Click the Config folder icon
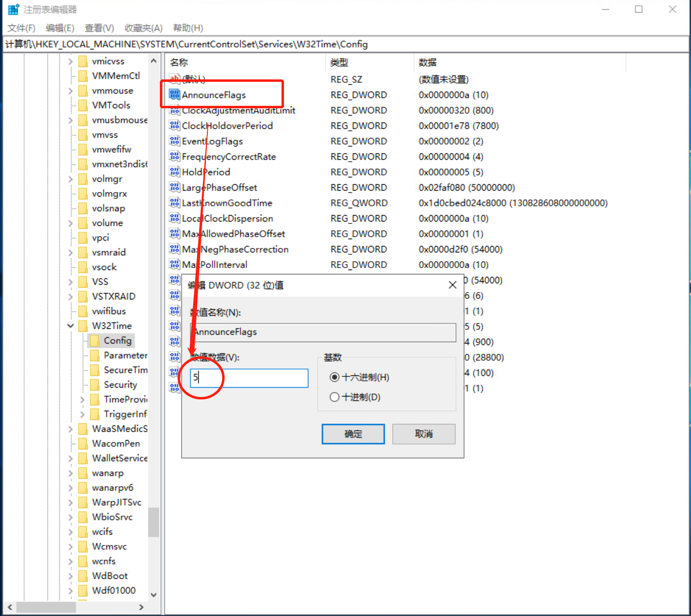 coord(96,340)
